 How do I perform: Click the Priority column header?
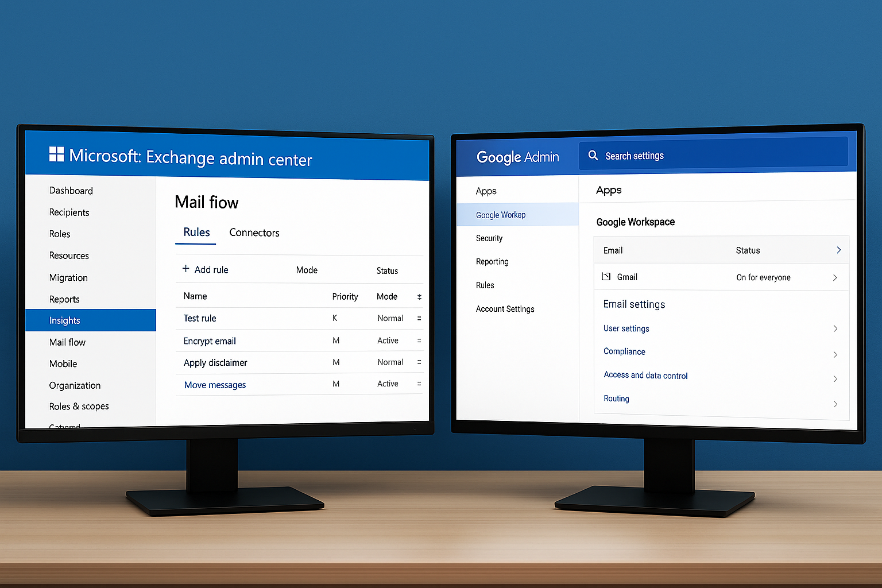pyautogui.click(x=345, y=297)
